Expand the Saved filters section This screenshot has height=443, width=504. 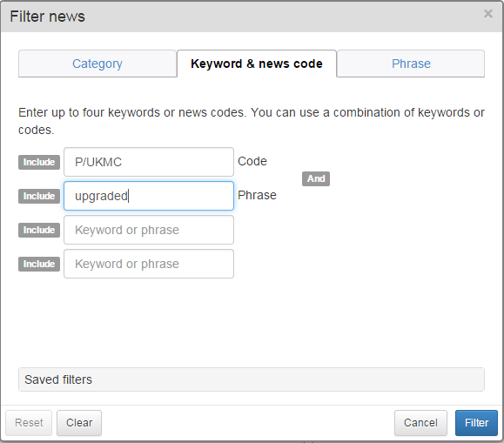coord(252,379)
